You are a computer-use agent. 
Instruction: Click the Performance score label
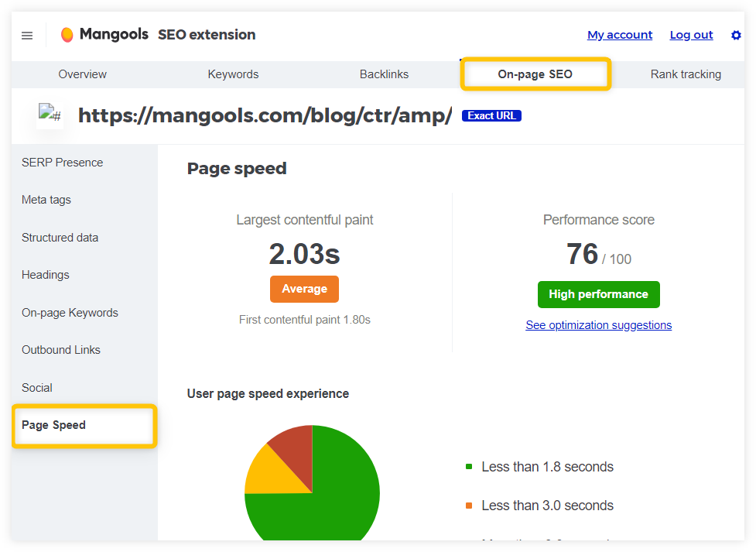click(598, 220)
